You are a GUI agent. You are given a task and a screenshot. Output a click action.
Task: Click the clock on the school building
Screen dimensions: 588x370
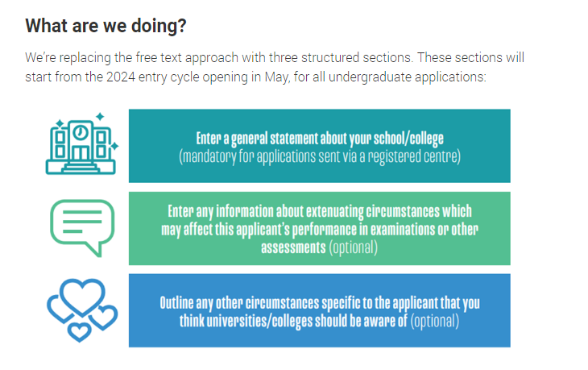click(81, 131)
